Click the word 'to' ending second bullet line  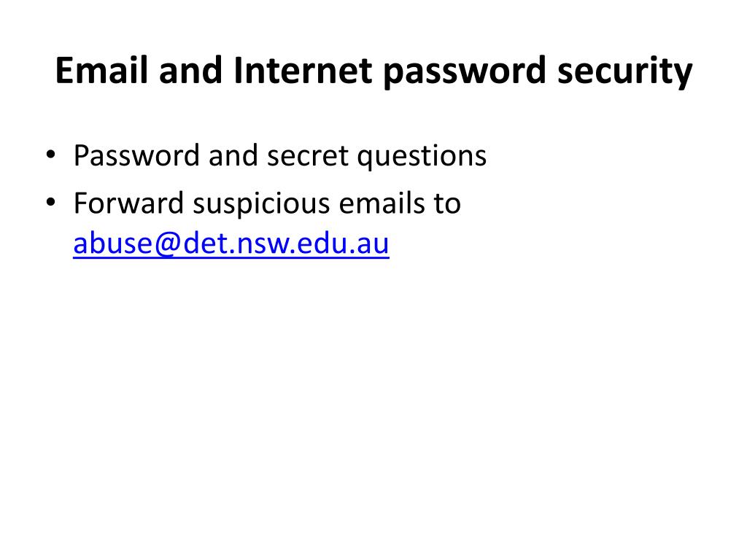pos(447,204)
